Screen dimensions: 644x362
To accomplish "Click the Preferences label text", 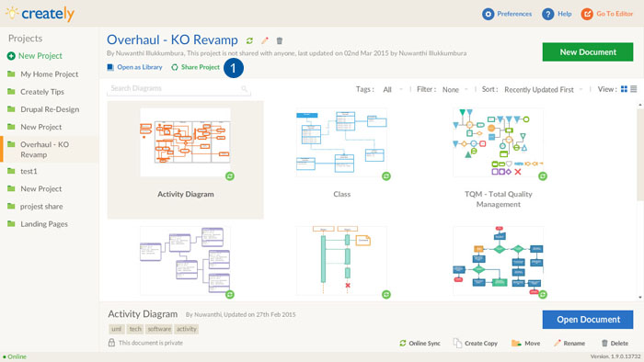I will click(514, 14).
